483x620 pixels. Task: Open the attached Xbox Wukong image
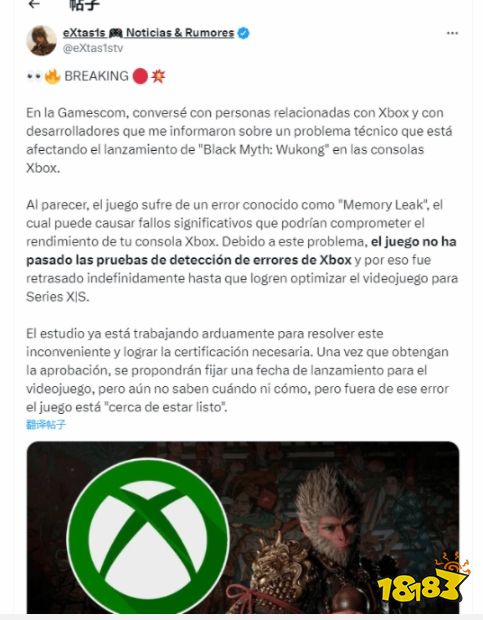243,527
